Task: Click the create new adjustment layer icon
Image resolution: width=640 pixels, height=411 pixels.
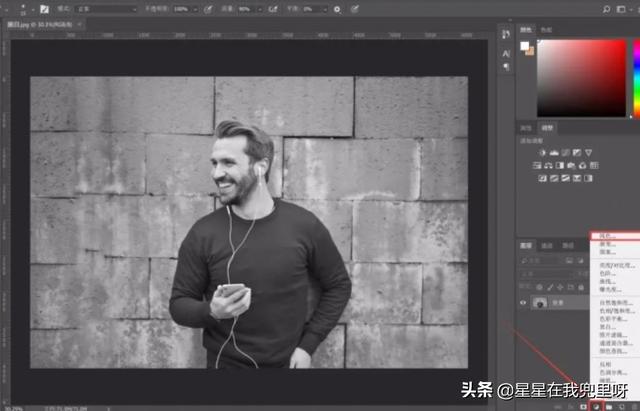Action: tap(597, 405)
